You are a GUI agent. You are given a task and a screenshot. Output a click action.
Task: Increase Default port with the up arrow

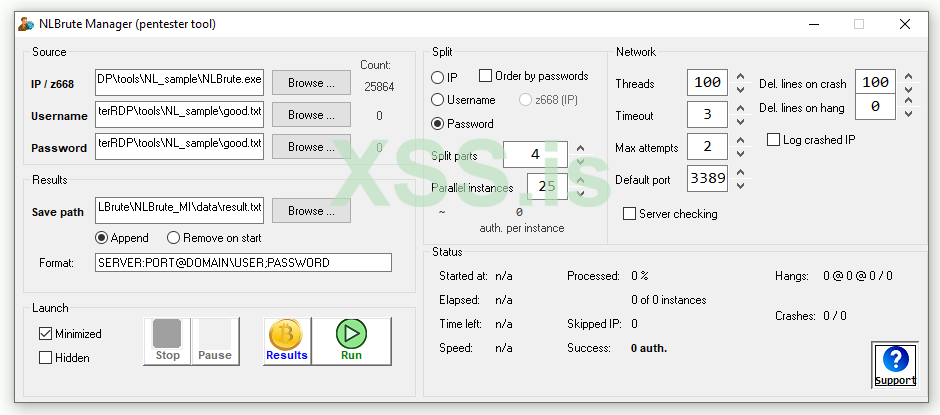pyautogui.click(x=740, y=173)
